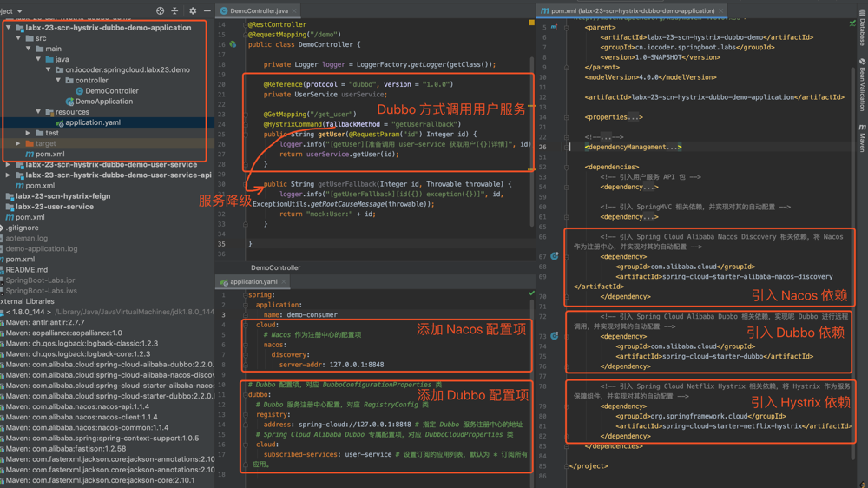Expand the test folder
Image resolution: width=868 pixels, height=488 pixels.
coord(29,133)
